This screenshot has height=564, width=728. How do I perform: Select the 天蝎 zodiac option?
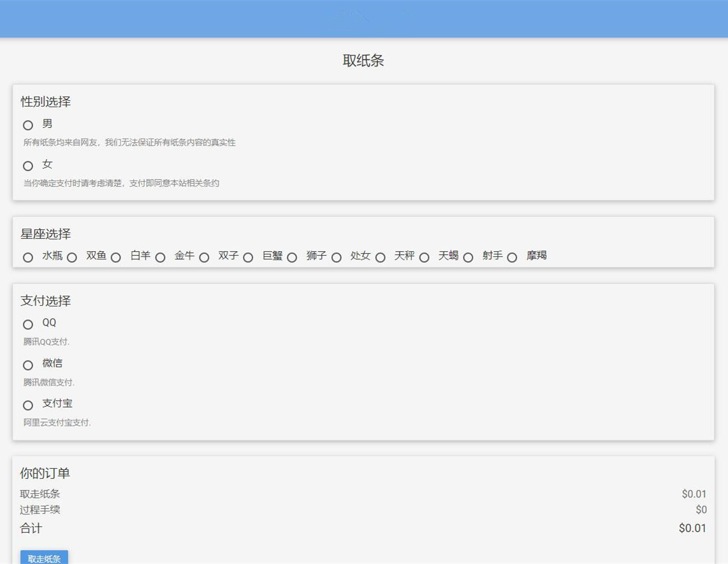pos(425,258)
